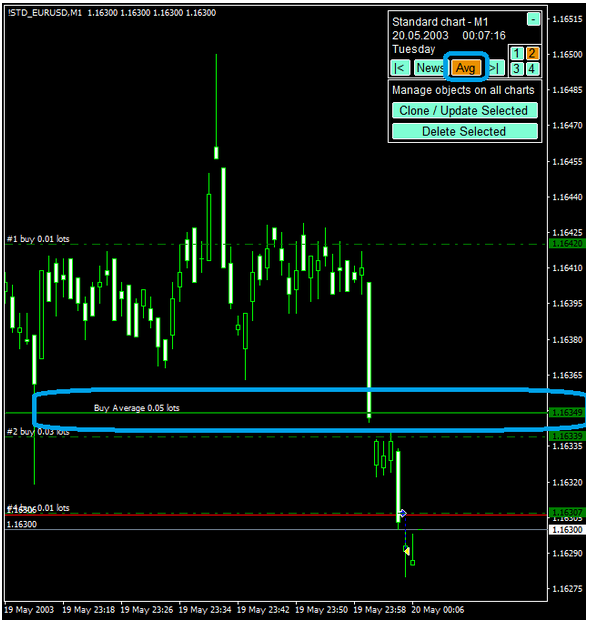Click Clone / Update Selected button

tap(464, 110)
